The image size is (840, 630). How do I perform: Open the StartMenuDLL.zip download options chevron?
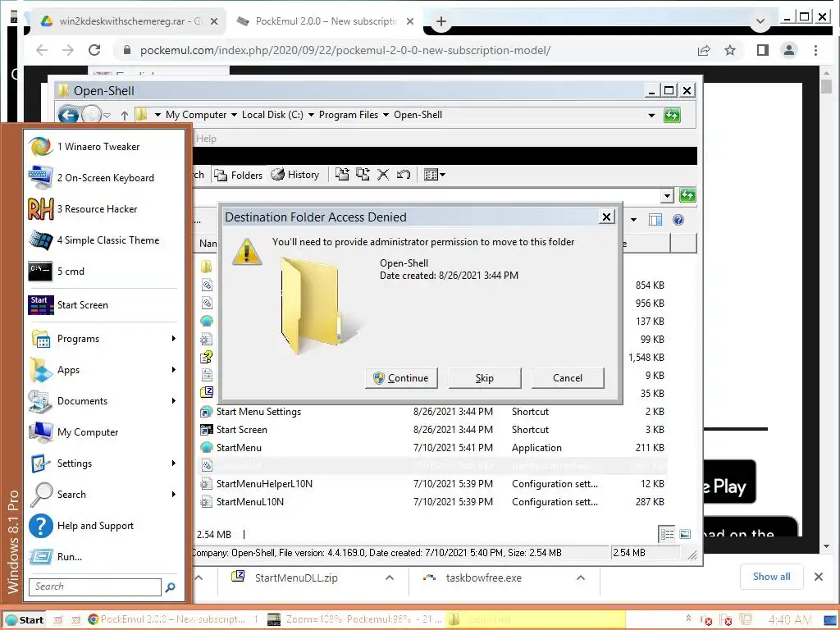(x=390, y=578)
